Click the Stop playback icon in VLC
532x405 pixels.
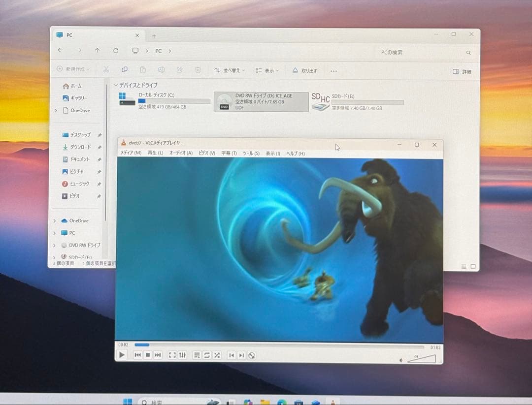(x=148, y=355)
